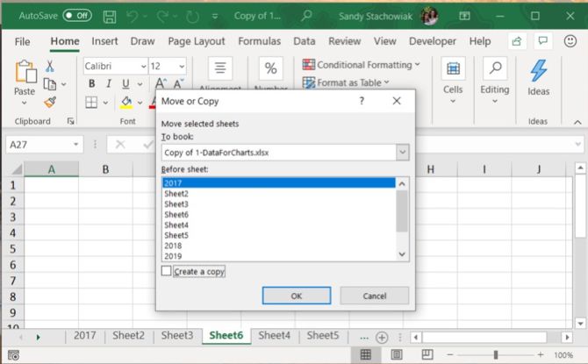Click the Paste clipboard icon
This screenshot has height=364, width=588.
pos(25,71)
